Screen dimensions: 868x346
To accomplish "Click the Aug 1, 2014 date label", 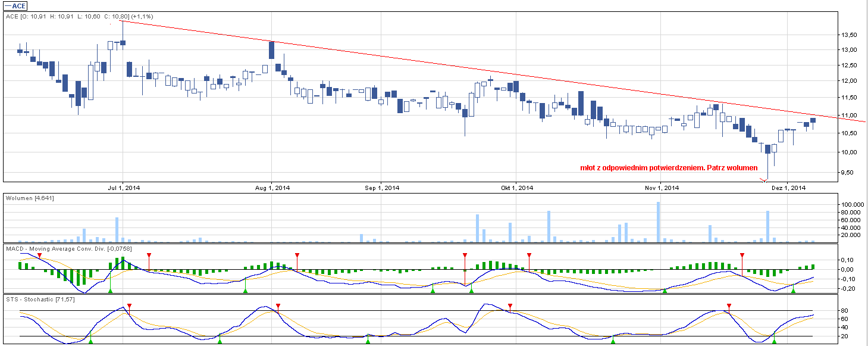I will (x=272, y=188).
